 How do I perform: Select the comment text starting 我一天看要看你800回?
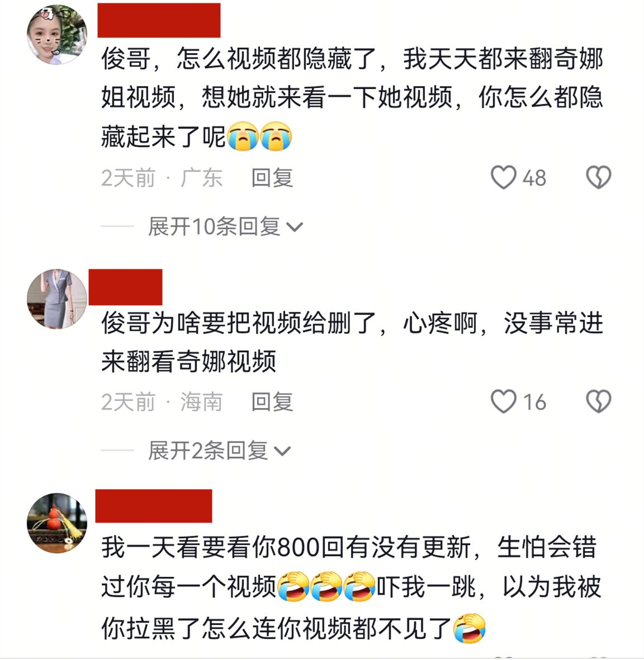click(351, 587)
